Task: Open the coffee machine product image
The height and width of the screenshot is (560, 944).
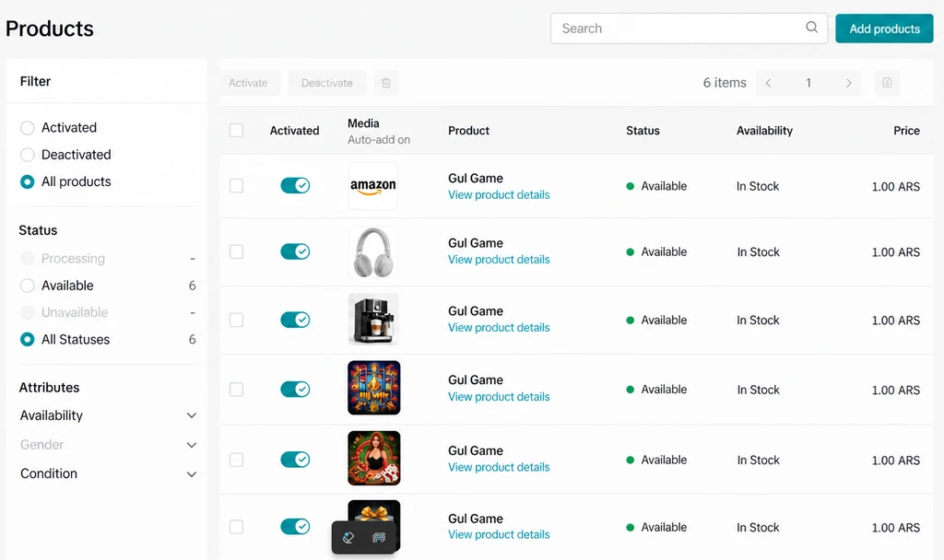Action: coord(373,320)
